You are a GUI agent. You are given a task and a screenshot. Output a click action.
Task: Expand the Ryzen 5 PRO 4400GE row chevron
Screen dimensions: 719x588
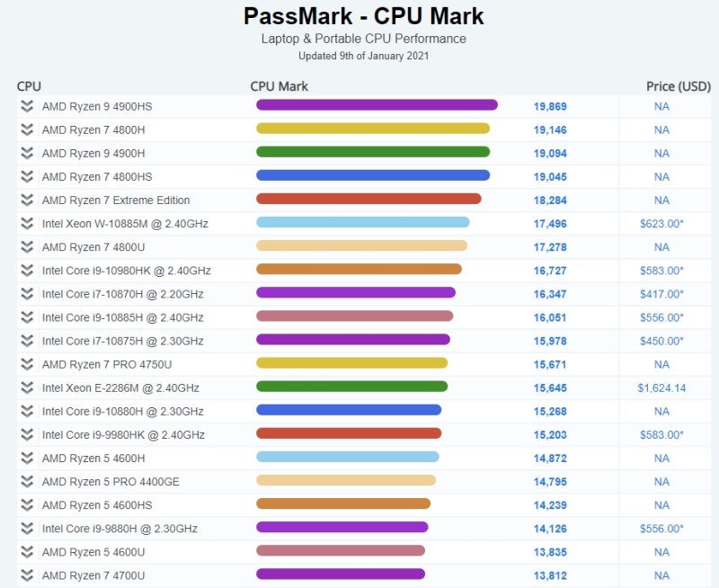pos(27,482)
